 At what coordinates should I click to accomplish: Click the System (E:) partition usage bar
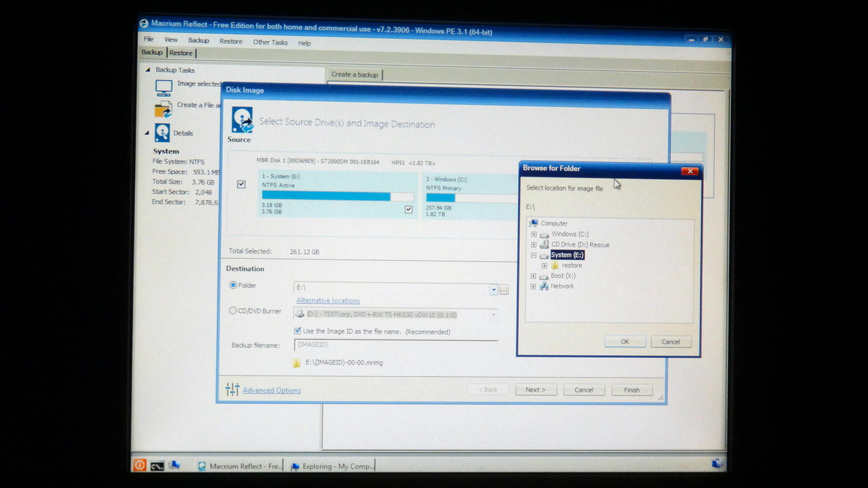[x=338, y=196]
